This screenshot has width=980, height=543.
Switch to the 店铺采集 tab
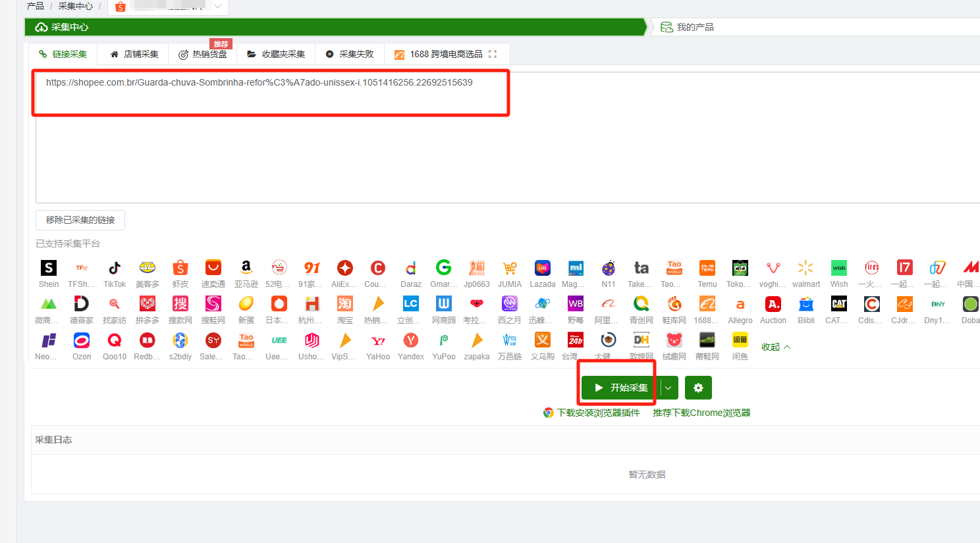pyautogui.click(x=134, y=54)
